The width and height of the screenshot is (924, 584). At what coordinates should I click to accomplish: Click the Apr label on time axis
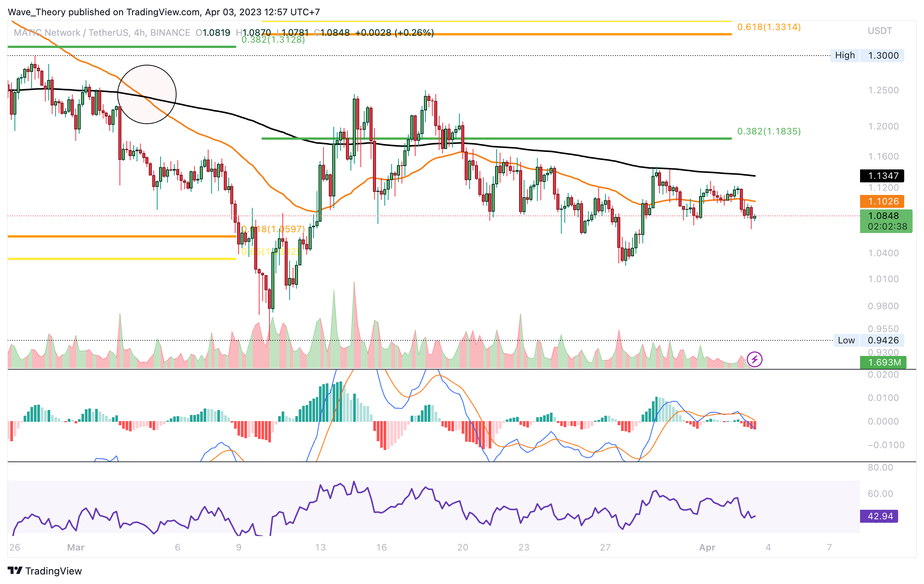(x=707, y=547)
